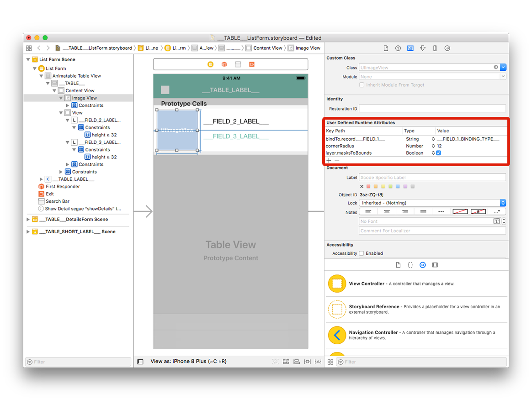The image size is (532, 420).
Task: Add a runtime attribute with plus
Action: coord(329,160)
